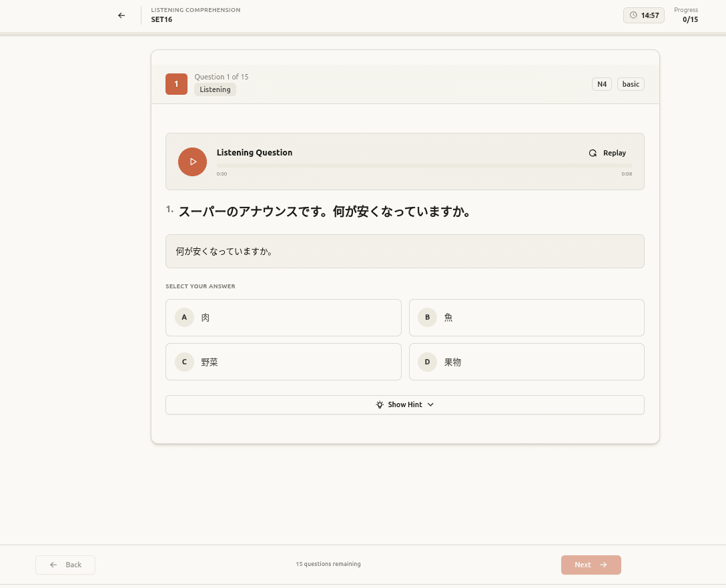Click the Progress 0/15 indicator
This screenshot has width=726, height=588.
point(686,15)
